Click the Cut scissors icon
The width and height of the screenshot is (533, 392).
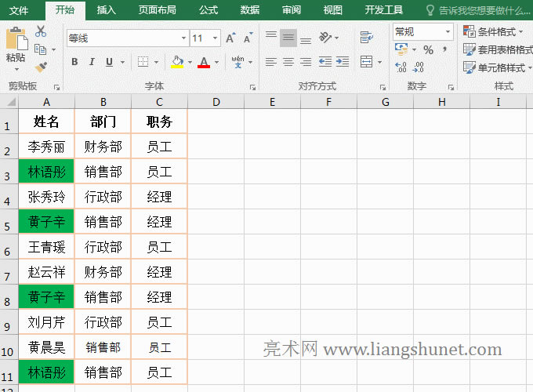pos(41,32)
